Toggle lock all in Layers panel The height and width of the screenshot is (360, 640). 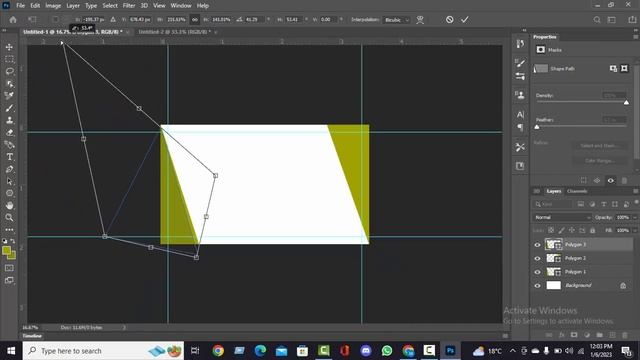[x=593, y=230]
